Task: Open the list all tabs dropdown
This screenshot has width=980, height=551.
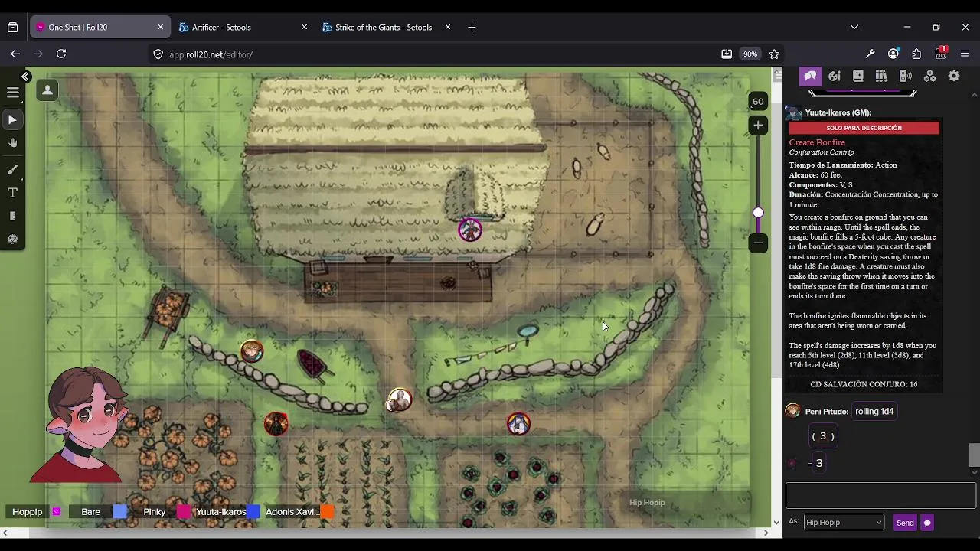Action: coord(854,28)
